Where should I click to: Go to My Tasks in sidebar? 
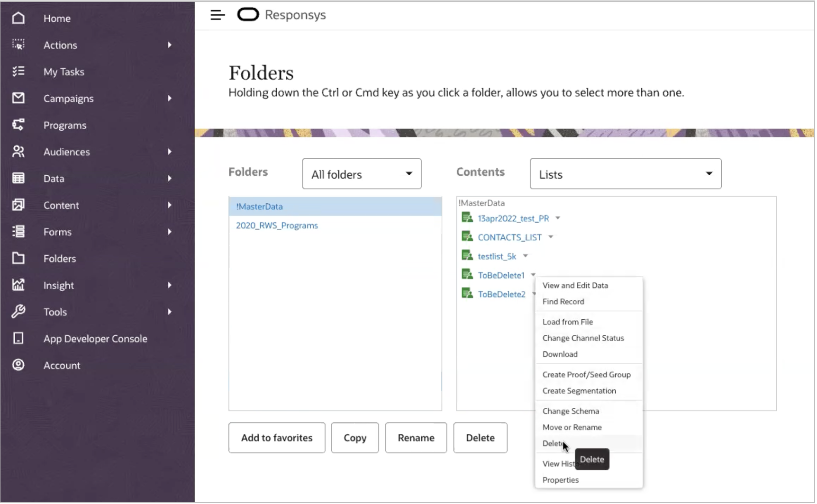click(x=64, y=72)
